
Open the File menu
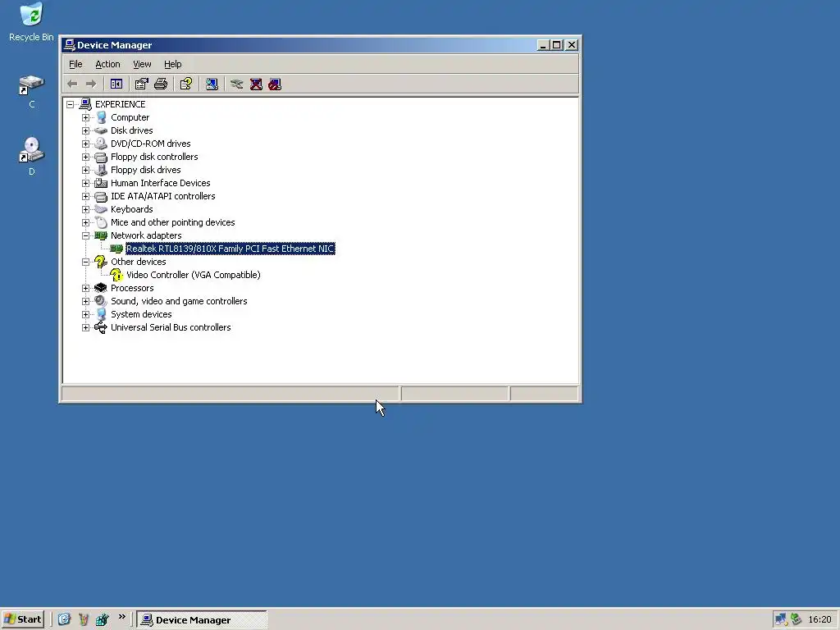[x=75, y=64]
